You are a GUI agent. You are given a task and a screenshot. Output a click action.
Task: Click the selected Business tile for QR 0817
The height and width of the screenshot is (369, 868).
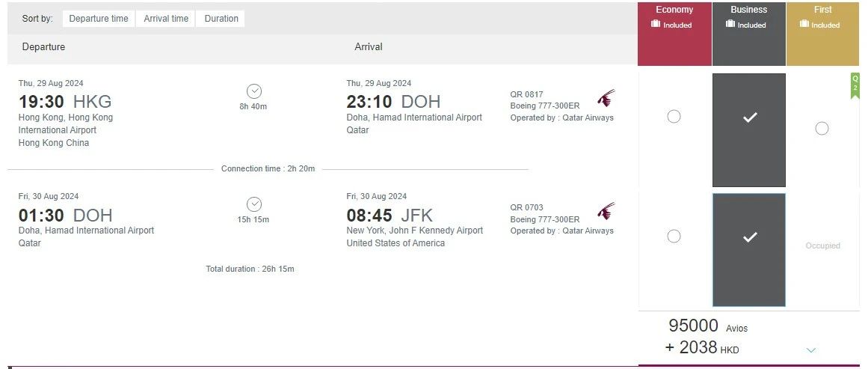(749, 129)
